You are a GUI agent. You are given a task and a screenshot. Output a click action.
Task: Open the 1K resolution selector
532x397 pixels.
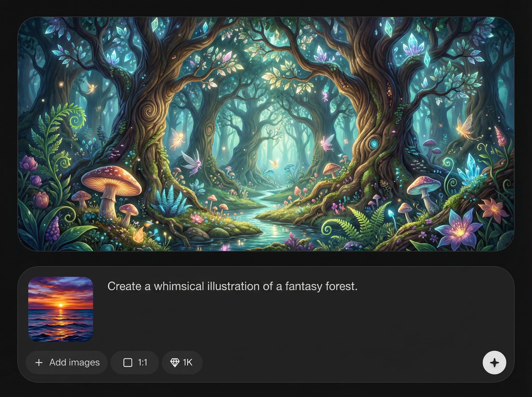[182, 362]
